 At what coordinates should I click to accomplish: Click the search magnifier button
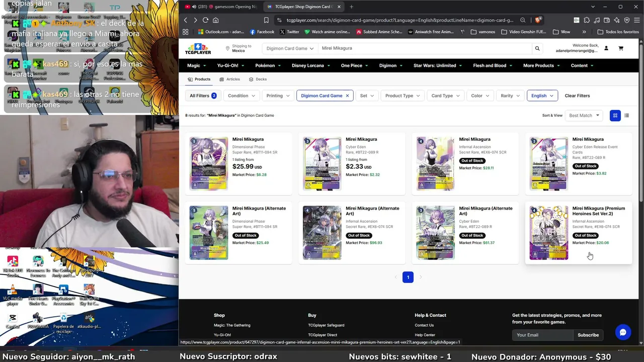[x=537, y=48]
